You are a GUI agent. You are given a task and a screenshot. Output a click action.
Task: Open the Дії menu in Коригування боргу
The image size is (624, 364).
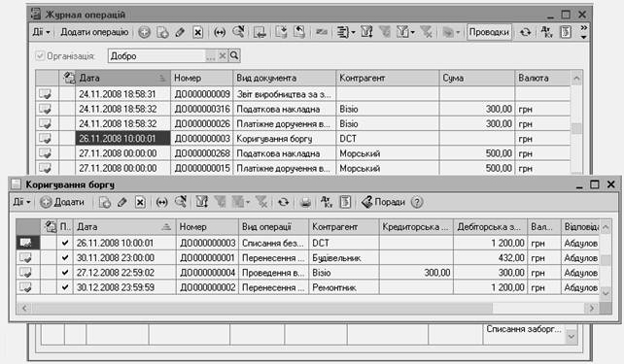click(x=22, y=202)
